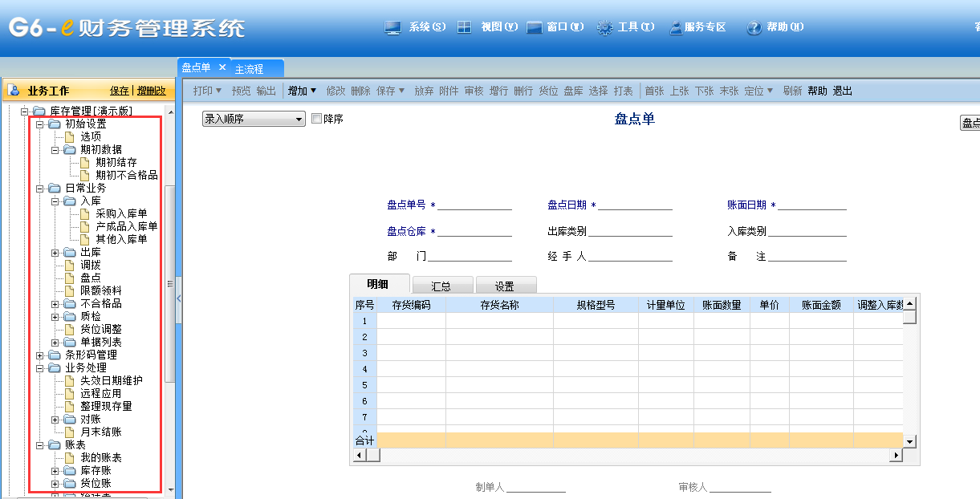Expand the 条形码管理 tree node
This screenshot has height=499, width=980.
point(40,355)
